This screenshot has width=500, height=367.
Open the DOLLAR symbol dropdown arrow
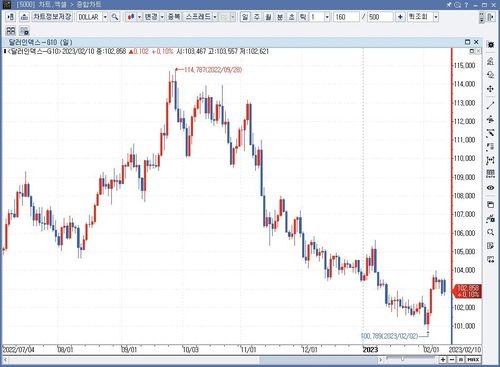(x=105, y=17)
